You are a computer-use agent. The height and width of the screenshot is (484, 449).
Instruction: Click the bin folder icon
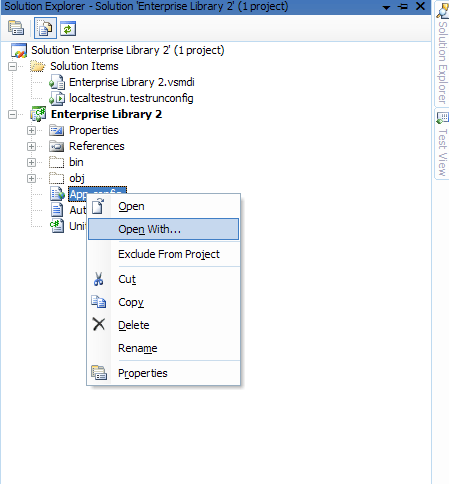56,162
